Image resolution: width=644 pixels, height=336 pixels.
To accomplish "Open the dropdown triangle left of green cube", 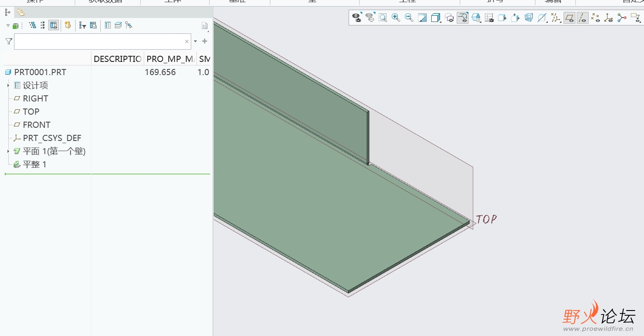I will point(8,26).
